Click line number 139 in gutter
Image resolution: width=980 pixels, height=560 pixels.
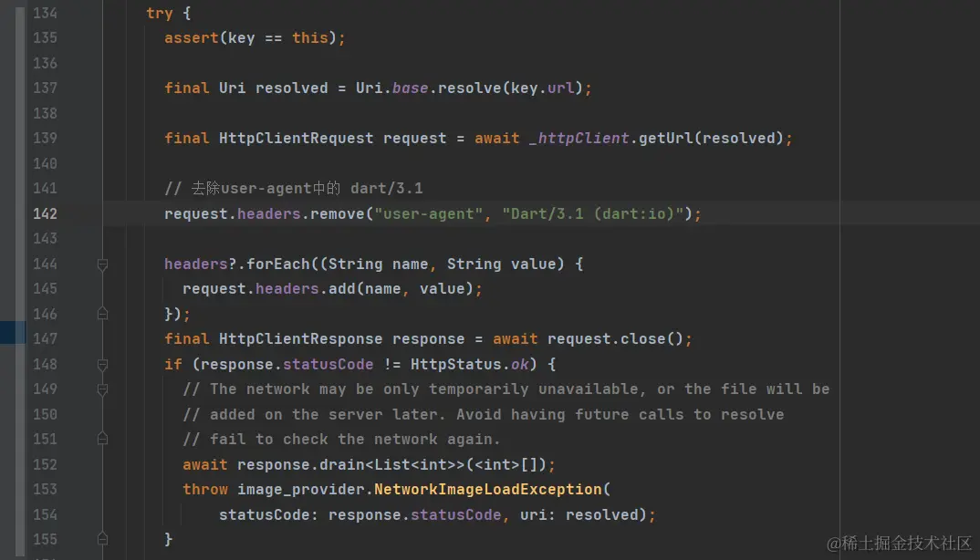coord(45,138)
